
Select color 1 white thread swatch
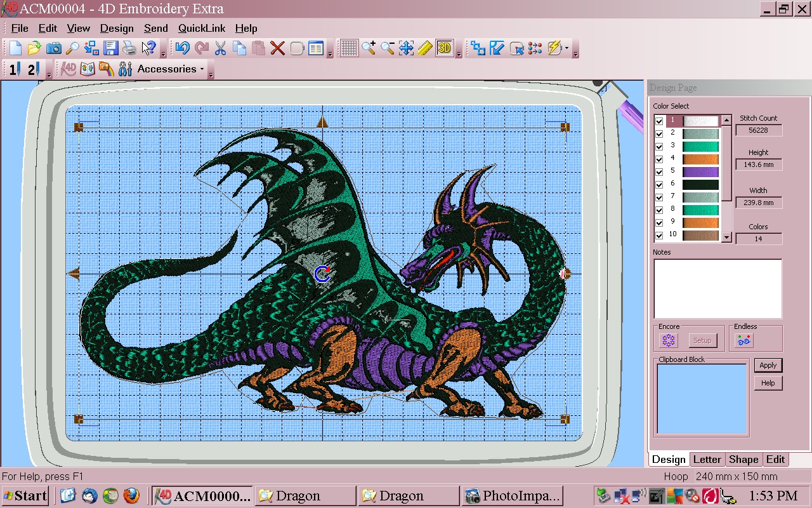pyautogui.click(x=700, y=121)
